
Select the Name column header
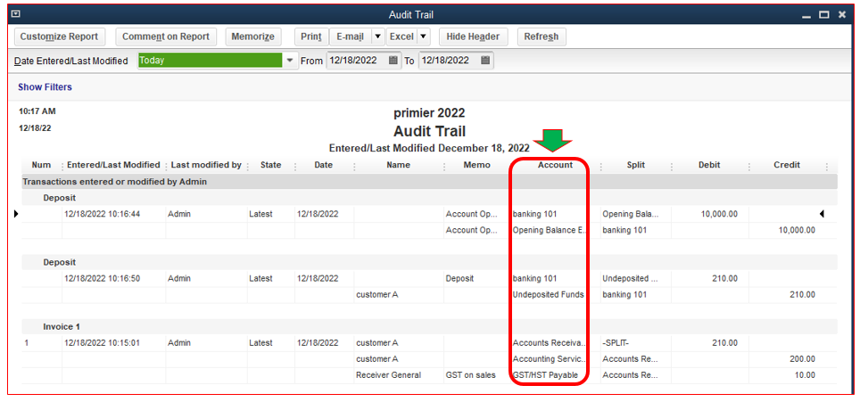[399, 165]
